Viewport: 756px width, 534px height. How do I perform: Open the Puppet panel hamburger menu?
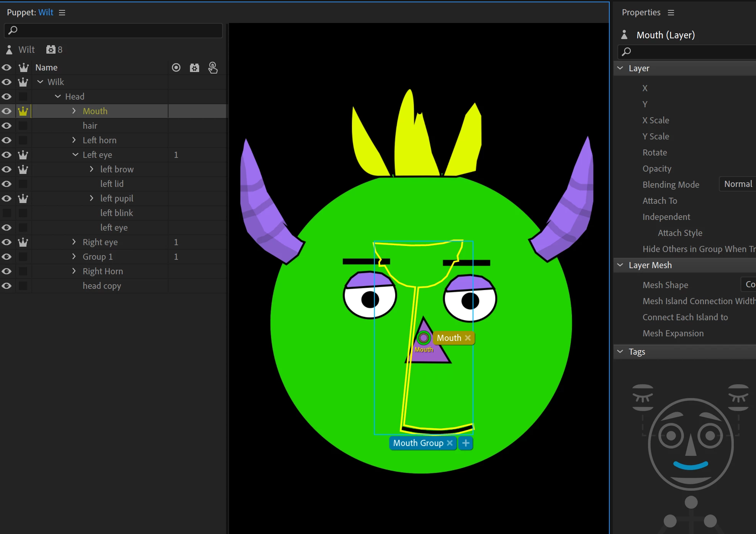[x=62, y=13]
